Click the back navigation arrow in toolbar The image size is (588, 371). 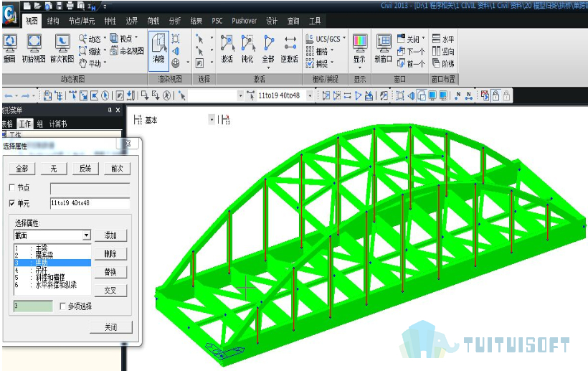(9, 96)
